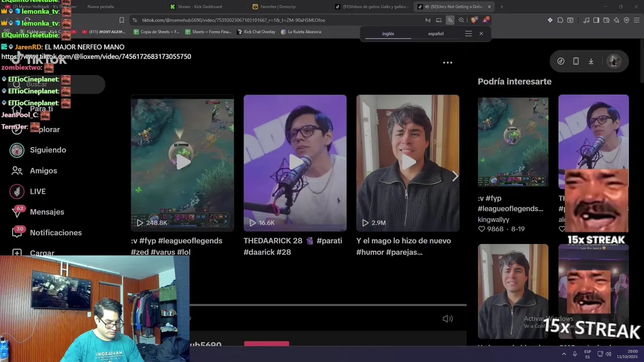Show next videos with right arrow
Image resolution: width=644 pixels, height=362 pixels.
[455, 176]
